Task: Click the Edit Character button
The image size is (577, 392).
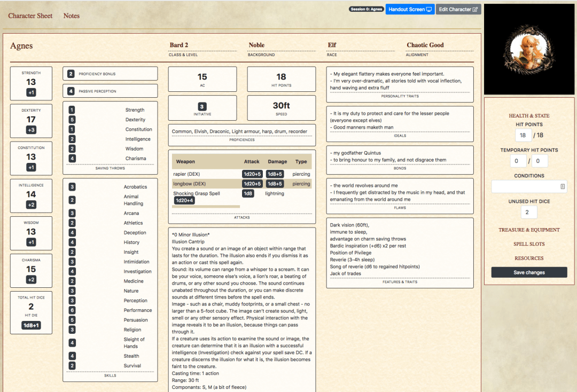Action: [458, 9]
